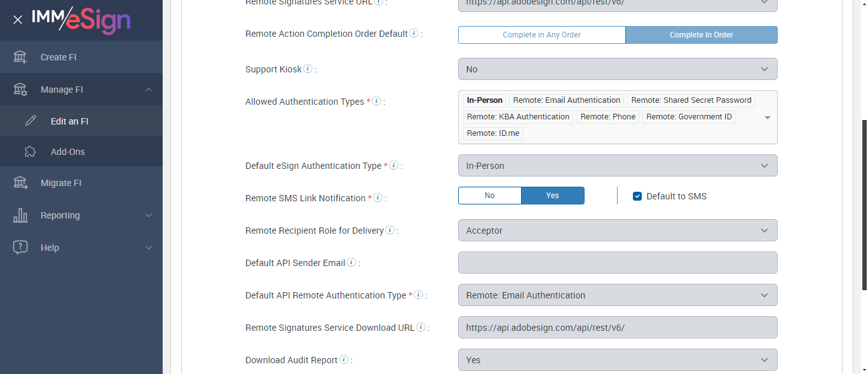Click info icon beside Download Audit Report
This screenshot has height=374, width=868.
pos(344,359)
